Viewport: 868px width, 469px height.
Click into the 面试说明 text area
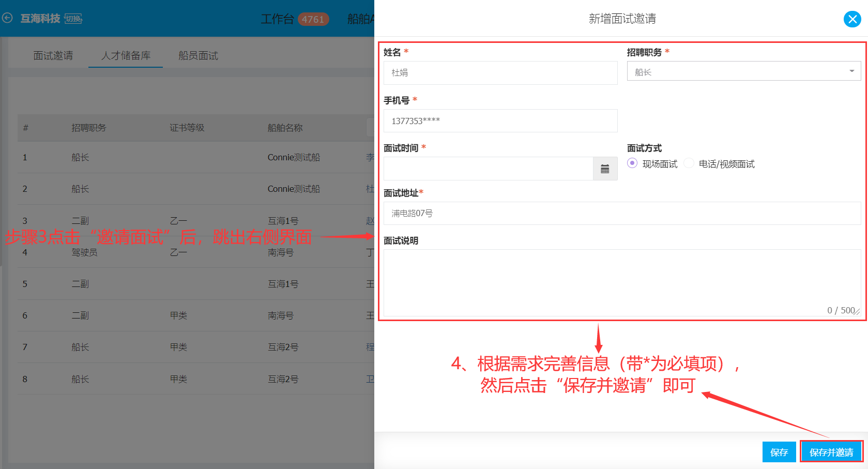click(x=622, y=283)
